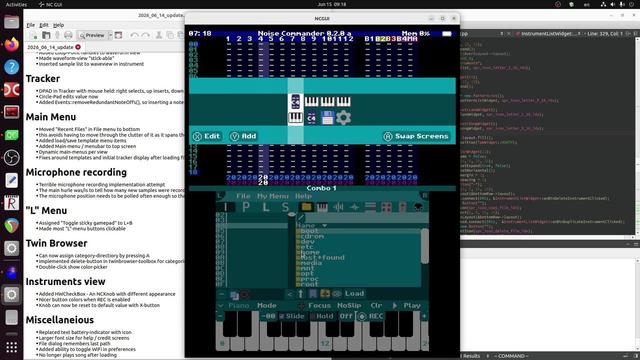Click the floppy disk save icon
The height and width of the screenshot is (360, 640).
click(x=327, y=118)
